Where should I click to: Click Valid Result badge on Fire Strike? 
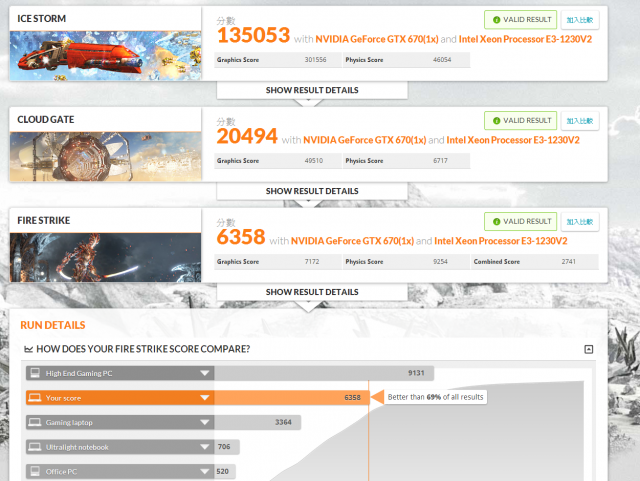[520, 221]
